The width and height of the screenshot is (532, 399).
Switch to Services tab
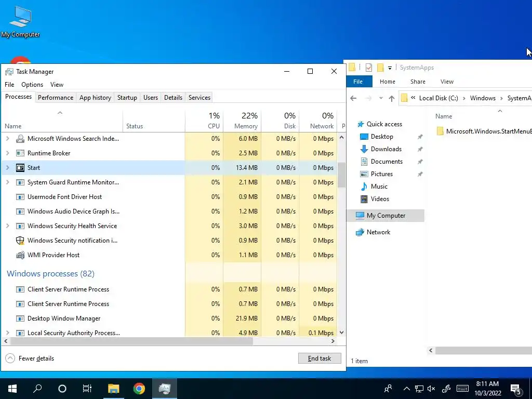[x=199, y=97]
